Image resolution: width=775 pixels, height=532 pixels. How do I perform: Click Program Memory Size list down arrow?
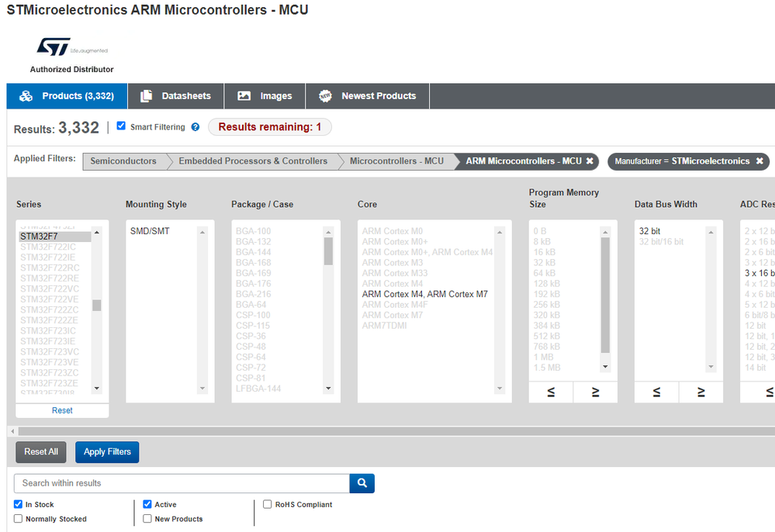[x=605, y=367]
